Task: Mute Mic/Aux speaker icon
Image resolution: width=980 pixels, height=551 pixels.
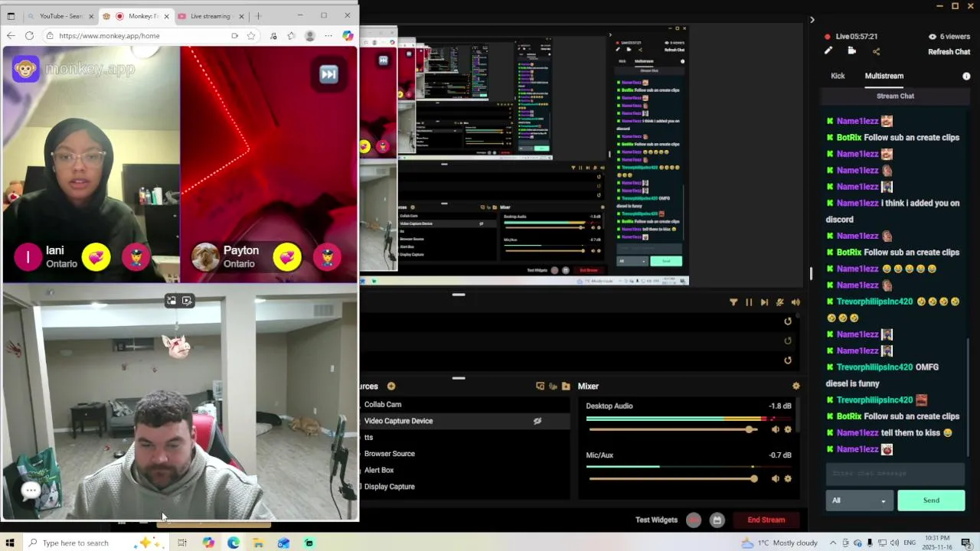Action: pyautogui.click(x=775, y=478)
